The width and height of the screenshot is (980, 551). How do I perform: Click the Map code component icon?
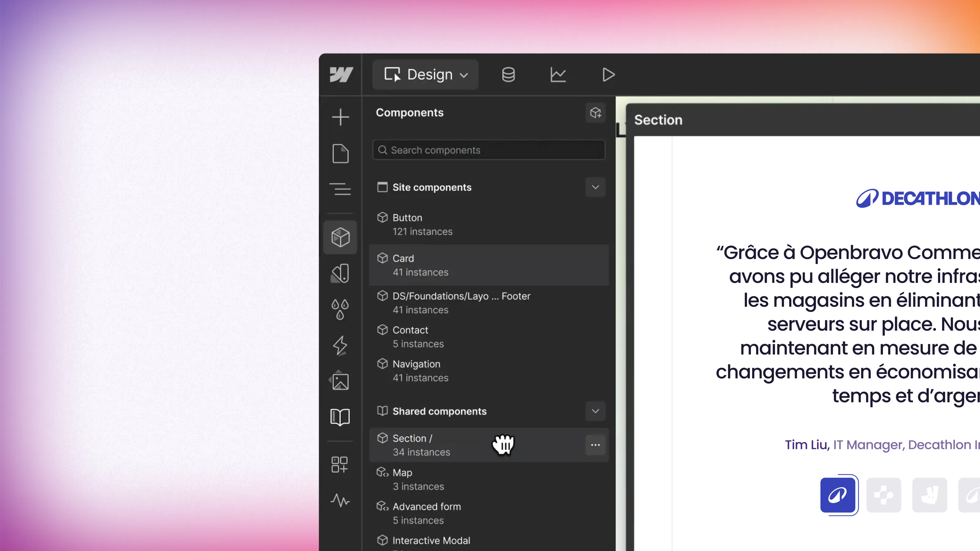pyautogui.click(x=382, y=472)
